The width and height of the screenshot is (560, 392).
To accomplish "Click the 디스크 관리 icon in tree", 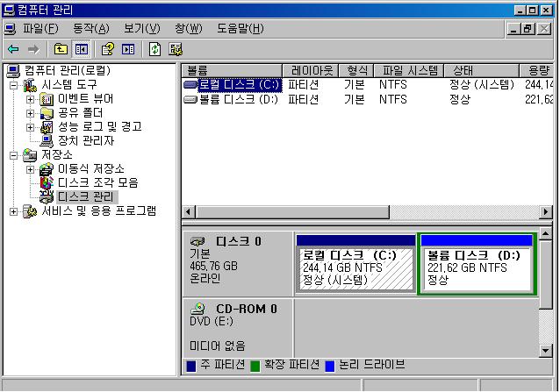I will tap(47, 197).
